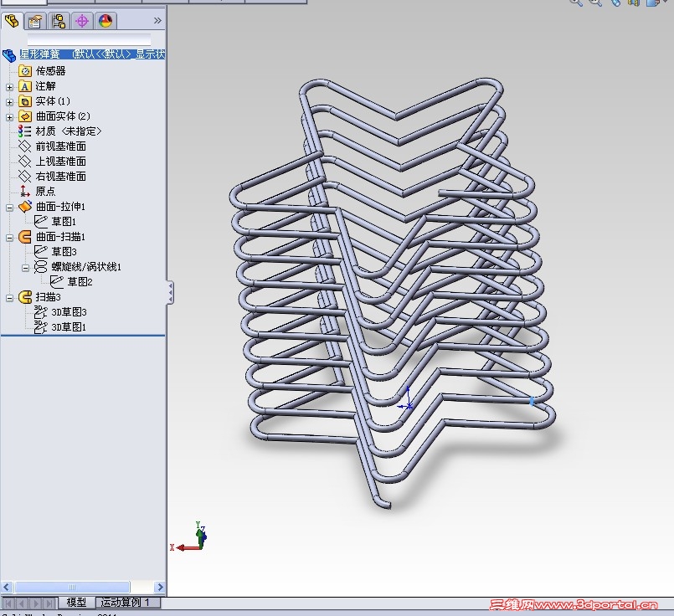Click the 注解 annotations icon
674x616 pixels.
pos(25,86)
